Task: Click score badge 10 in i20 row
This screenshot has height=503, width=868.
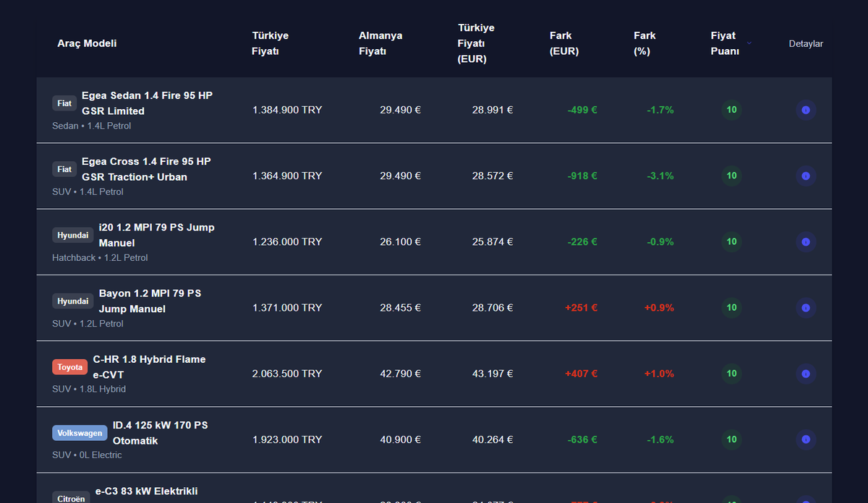Action: [732, 241]
